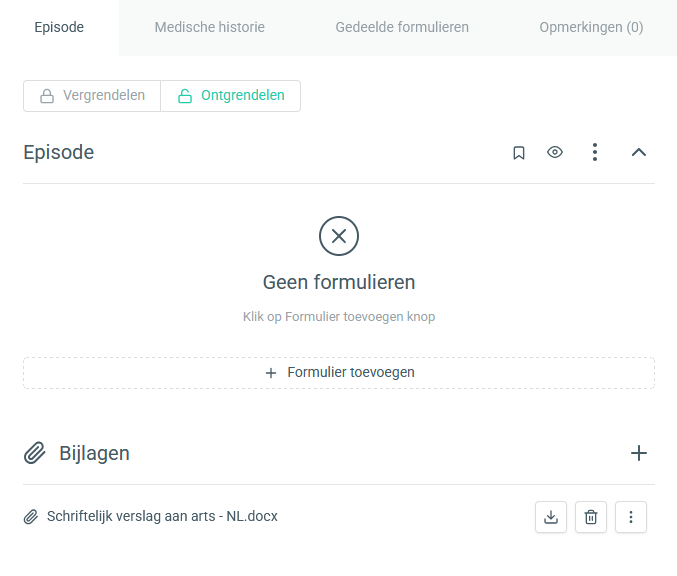Delete the attached docx with trash icon
This screenshot has width=677, height=576.
click(x=591, y=517)
